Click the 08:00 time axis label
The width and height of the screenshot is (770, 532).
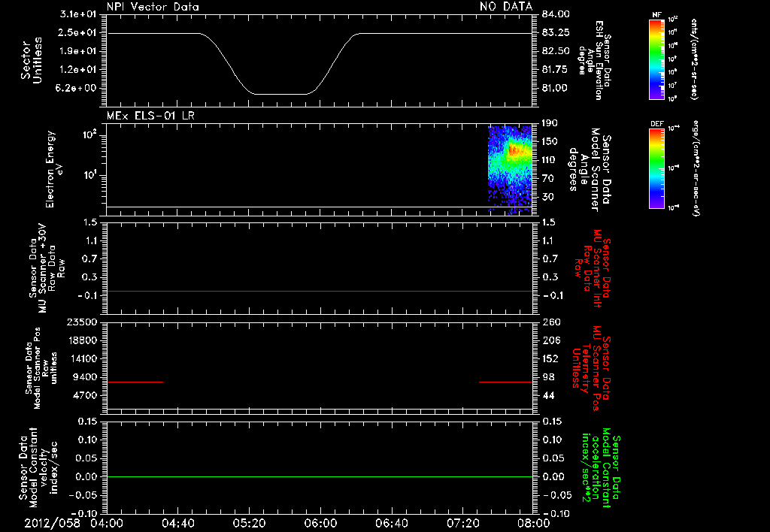tap(534, 523)
